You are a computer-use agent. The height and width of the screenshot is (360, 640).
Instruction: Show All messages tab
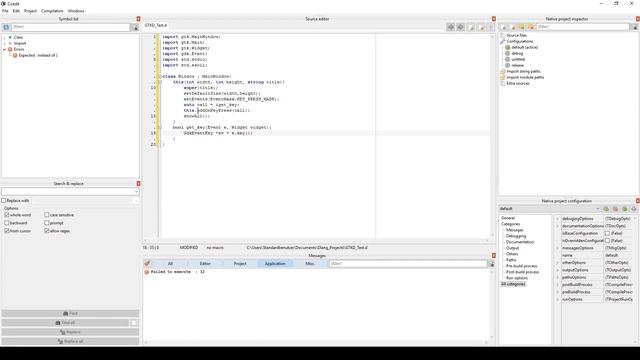170,264
